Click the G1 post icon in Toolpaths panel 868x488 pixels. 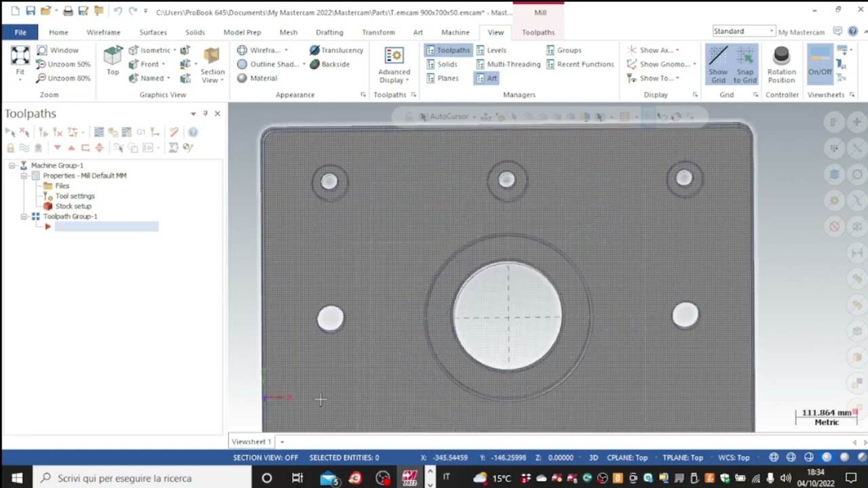(141, 132)
